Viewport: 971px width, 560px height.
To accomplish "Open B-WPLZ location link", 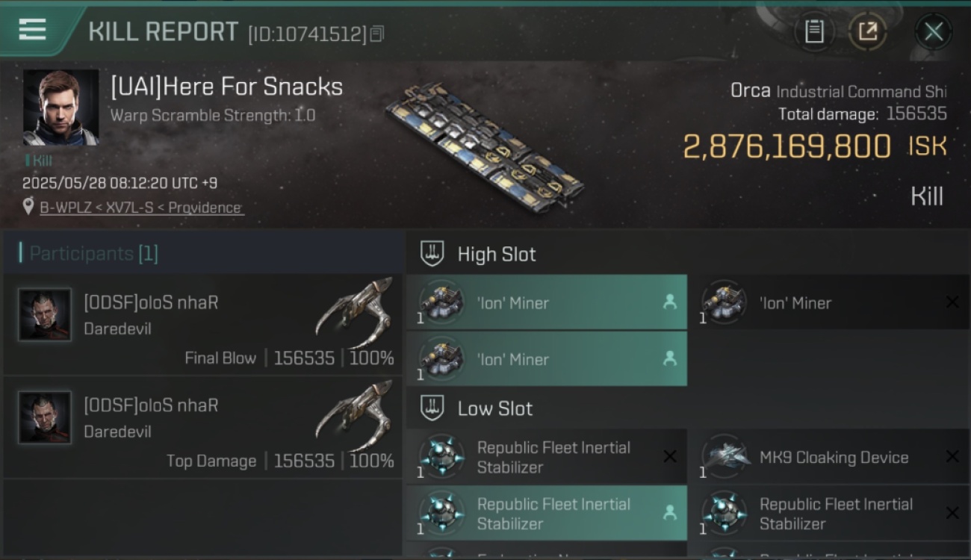I will point(141,208).
